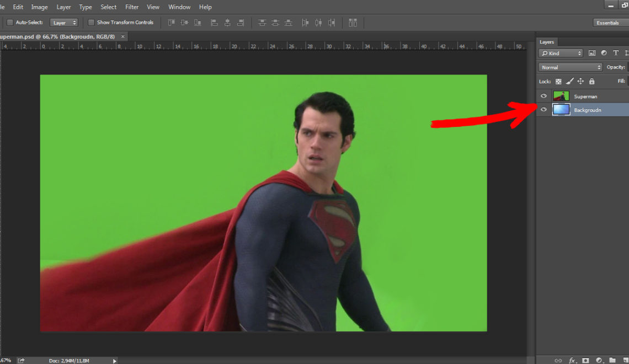This screenshot has height=364, width=629.
Task: Create a new layer group folder
Action: [x=612, y=360]
